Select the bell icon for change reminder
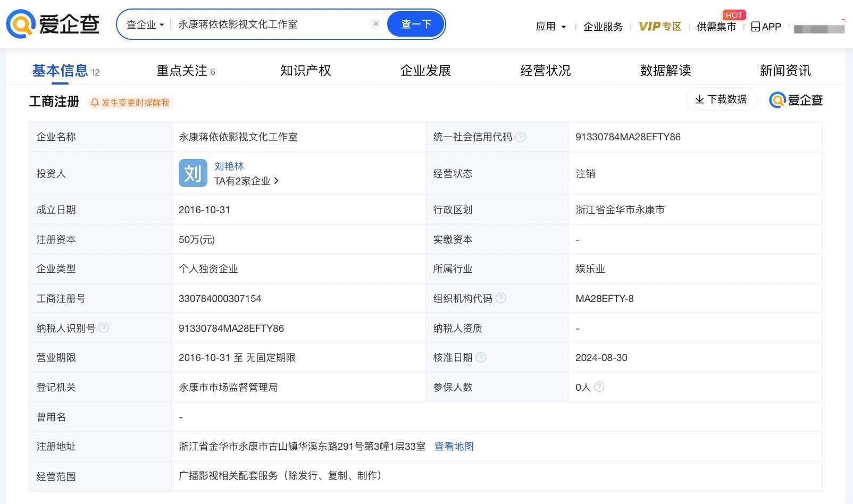Screen dimensions: 853x504 coord(95,103)
